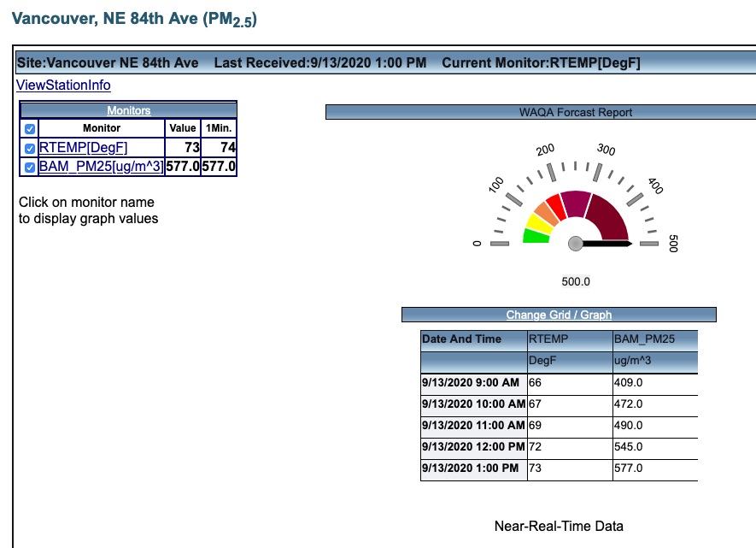The image size is (756, 548).
Task: Click RTEMP 1Min. value 74 in Monitors table
Action: (219, 147)
